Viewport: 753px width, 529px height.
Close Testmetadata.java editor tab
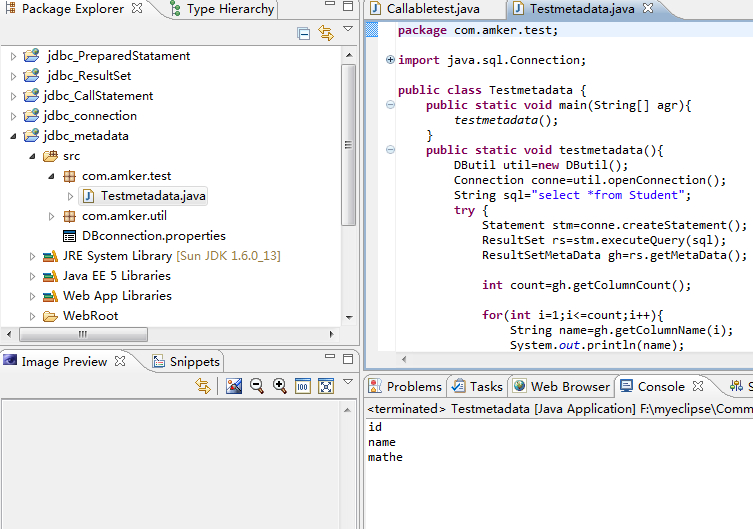[x=648, y=8]
